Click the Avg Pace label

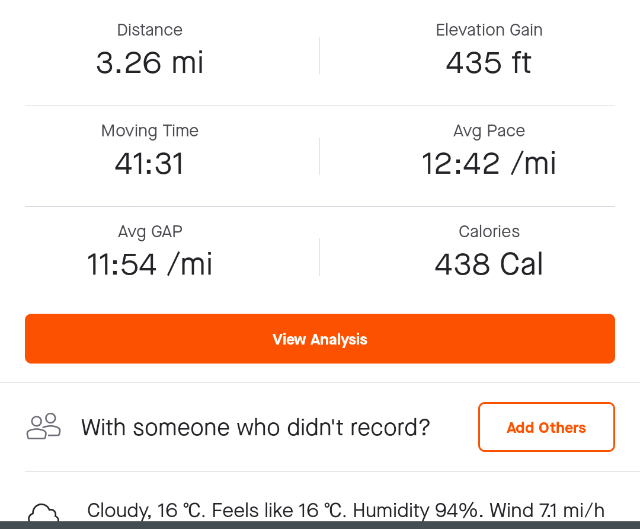489,131
